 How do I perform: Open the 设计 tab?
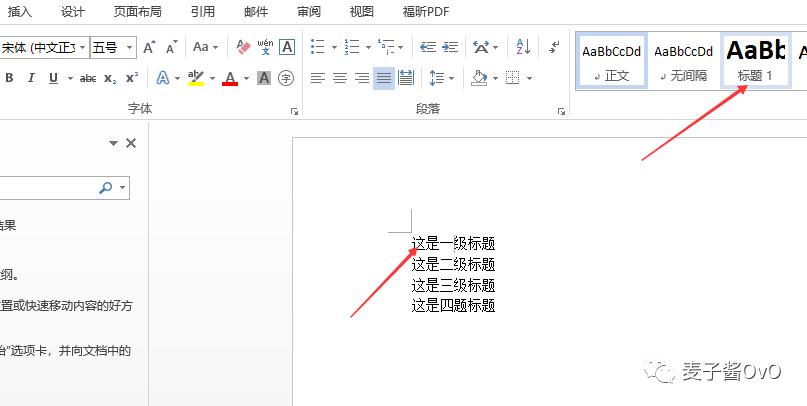[x=73, y=12]
